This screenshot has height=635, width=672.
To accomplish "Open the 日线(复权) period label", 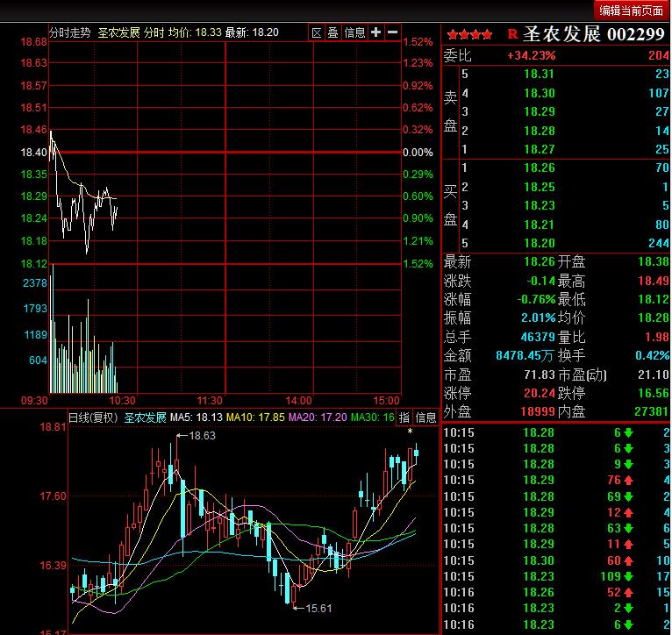I will pos(93,417).
